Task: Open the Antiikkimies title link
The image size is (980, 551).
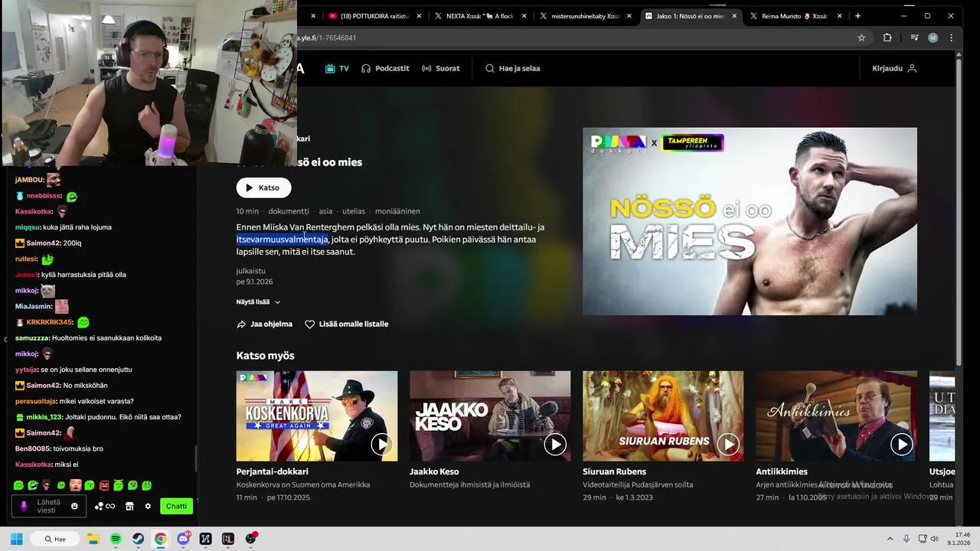Action: coord(782,471)
